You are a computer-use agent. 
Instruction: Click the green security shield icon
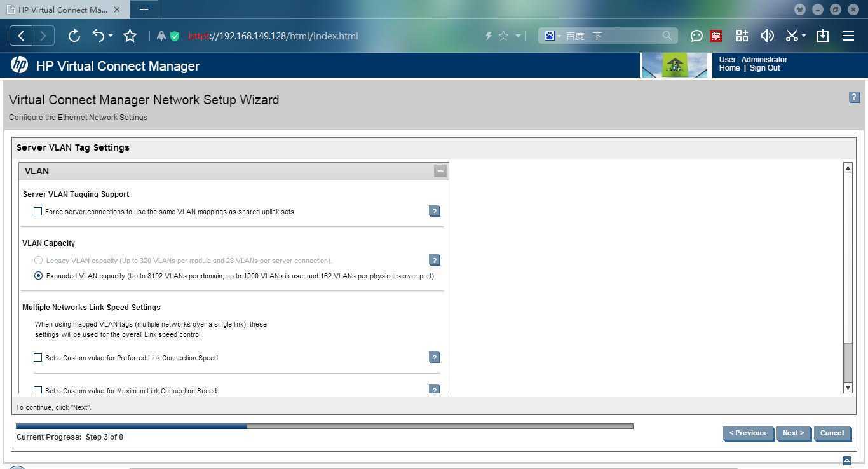point(175,36)
